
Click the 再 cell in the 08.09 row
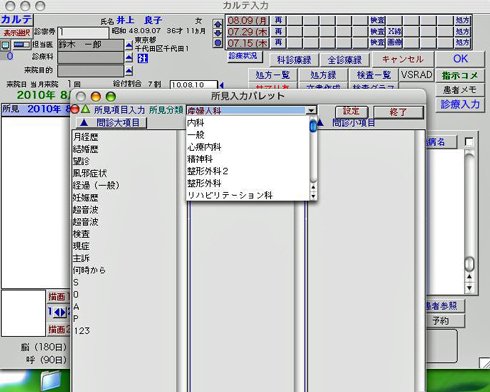pos(278,21)
